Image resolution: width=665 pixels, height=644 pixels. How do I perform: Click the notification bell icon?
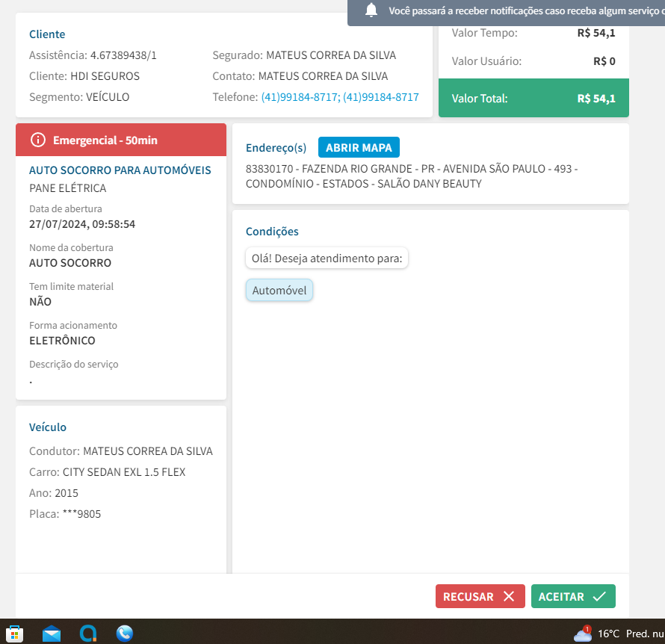pos(371,10)
